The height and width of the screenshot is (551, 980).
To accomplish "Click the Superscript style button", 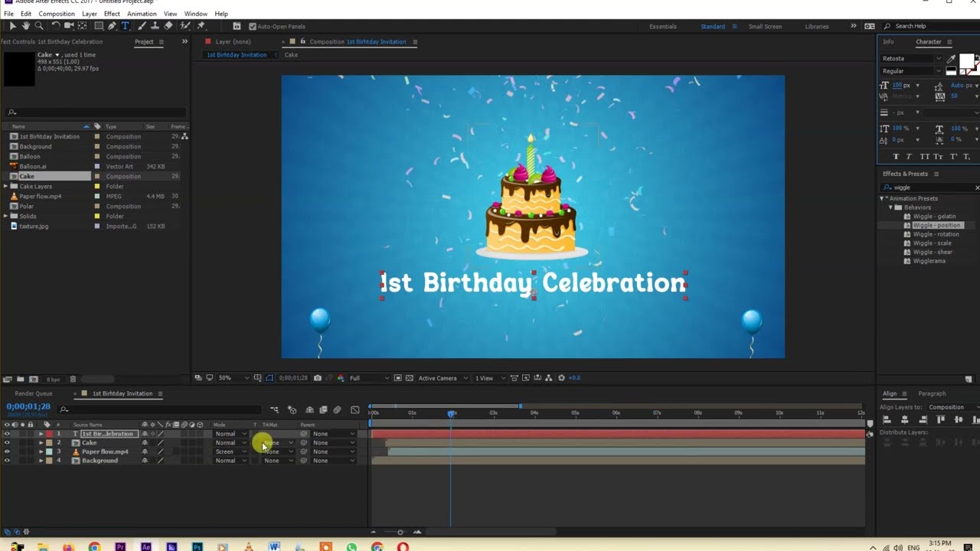I will tap(953, 156).
